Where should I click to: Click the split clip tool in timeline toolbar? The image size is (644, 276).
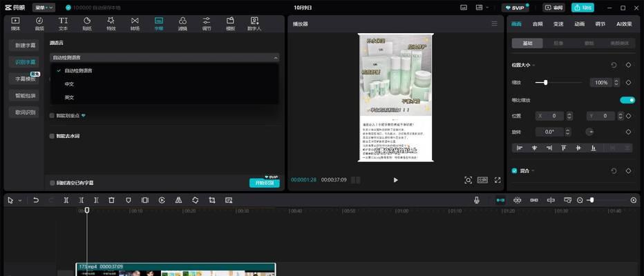(x=66, y=200)
